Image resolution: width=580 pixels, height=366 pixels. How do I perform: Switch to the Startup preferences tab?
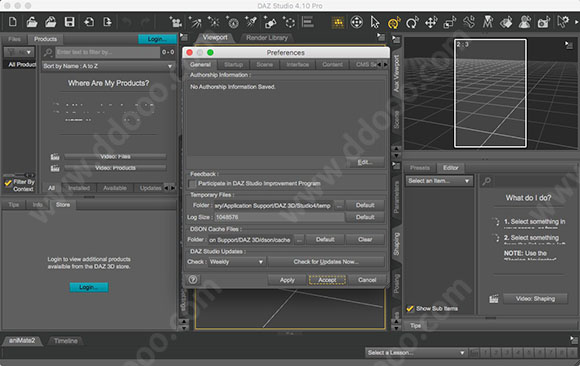(x=233, y=64)
